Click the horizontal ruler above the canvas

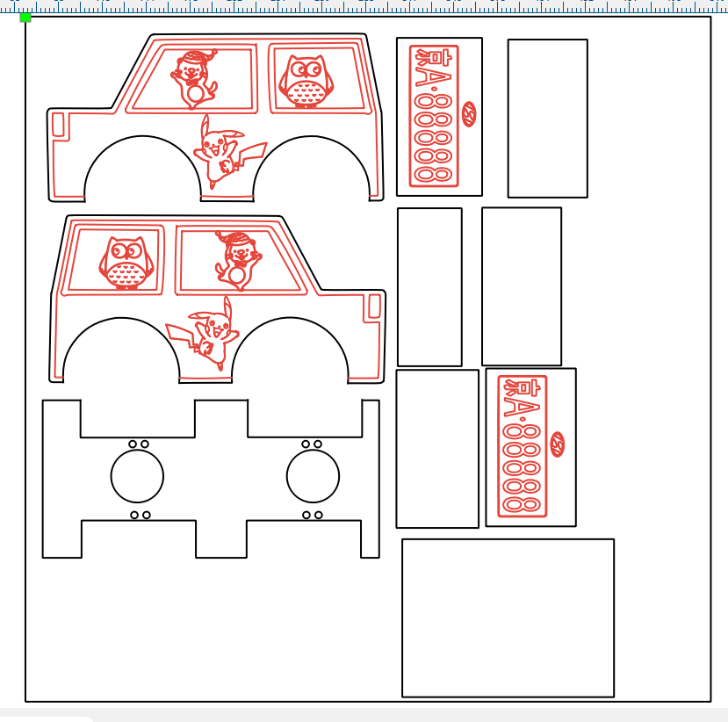pos(364,6)
